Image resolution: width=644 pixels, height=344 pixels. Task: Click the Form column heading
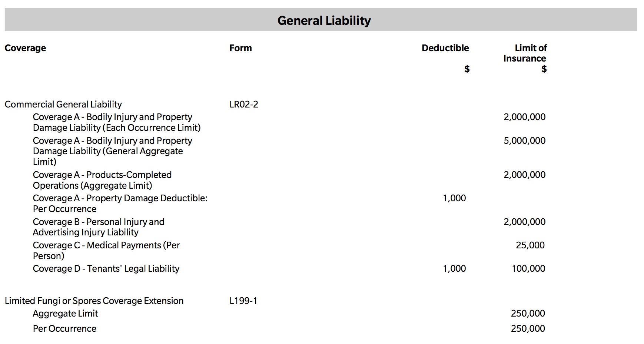pyautogui.click(x=240, y=48)
